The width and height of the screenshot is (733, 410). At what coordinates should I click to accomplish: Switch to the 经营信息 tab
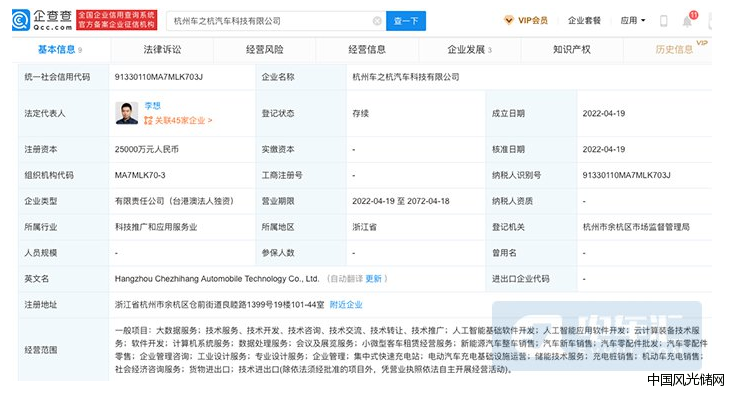367,50
